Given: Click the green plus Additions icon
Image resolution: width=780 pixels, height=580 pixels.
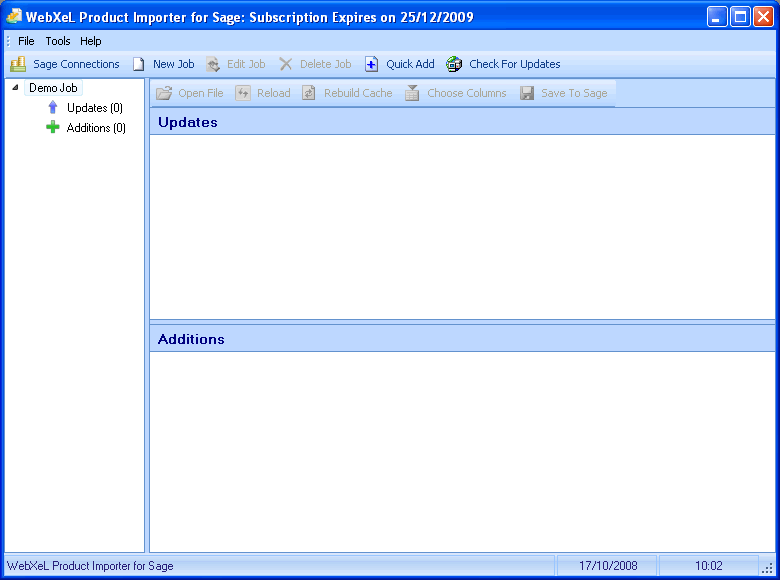Looking at the screenshot, I should click(53, 127).
